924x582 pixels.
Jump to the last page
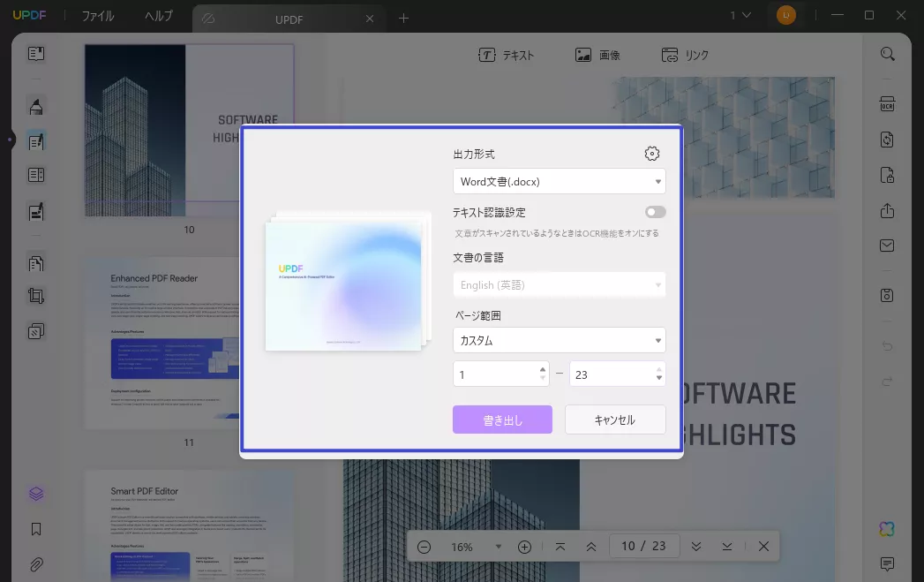[727, 547]
